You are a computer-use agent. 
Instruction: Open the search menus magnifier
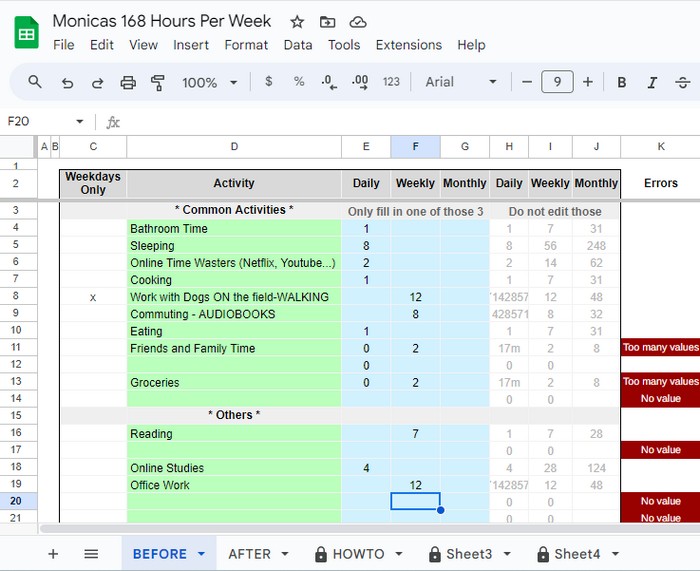pyautogui.click(x=35, y=82)
